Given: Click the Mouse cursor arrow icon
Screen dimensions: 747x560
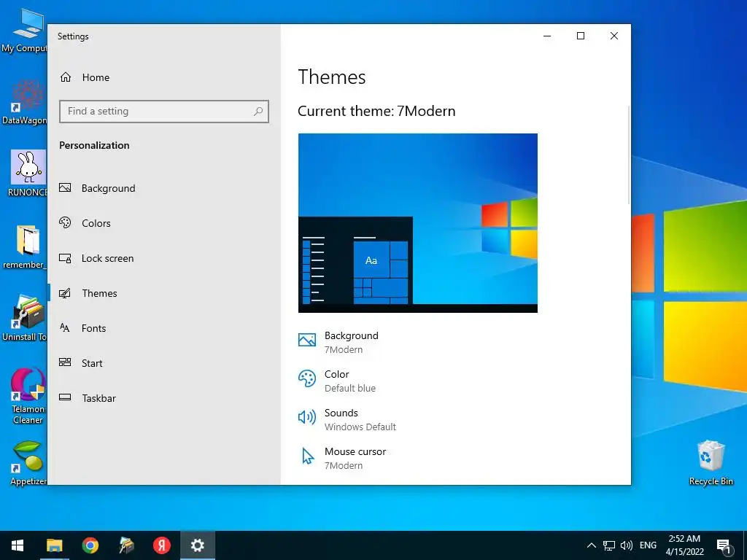Looking at the screenshot, I should tap(308, 456).
